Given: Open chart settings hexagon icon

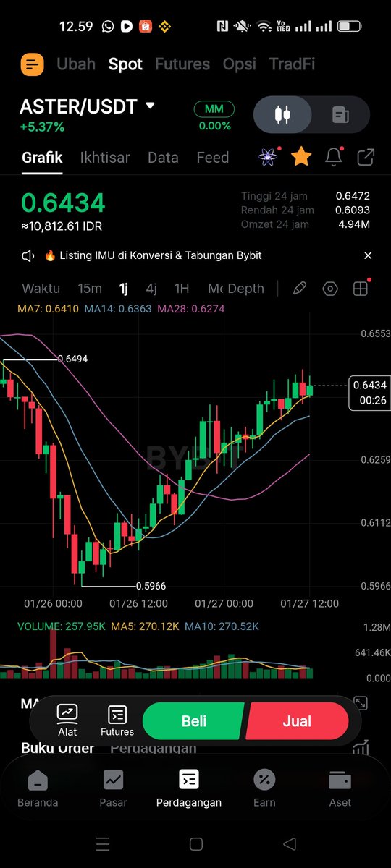Looking at the screenshot, I should tap(330, 289).
